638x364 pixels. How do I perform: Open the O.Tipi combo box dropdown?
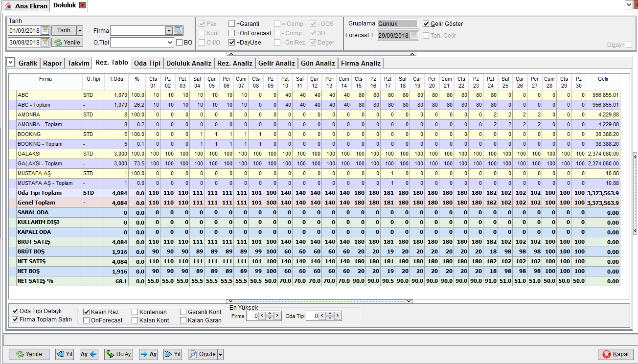click(x=169, y=43)
